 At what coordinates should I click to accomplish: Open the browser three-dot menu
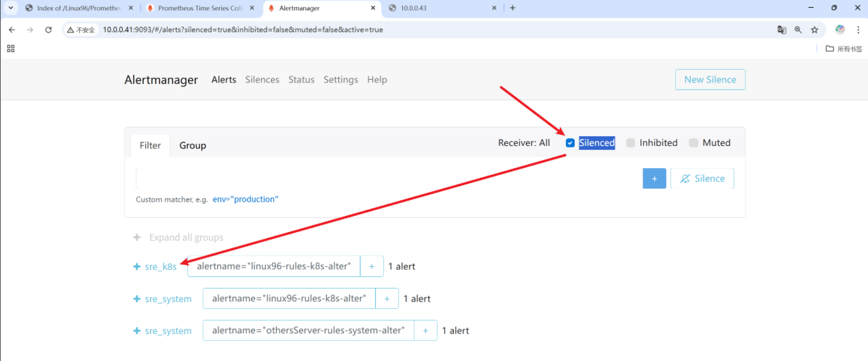(x=858, y=30)
